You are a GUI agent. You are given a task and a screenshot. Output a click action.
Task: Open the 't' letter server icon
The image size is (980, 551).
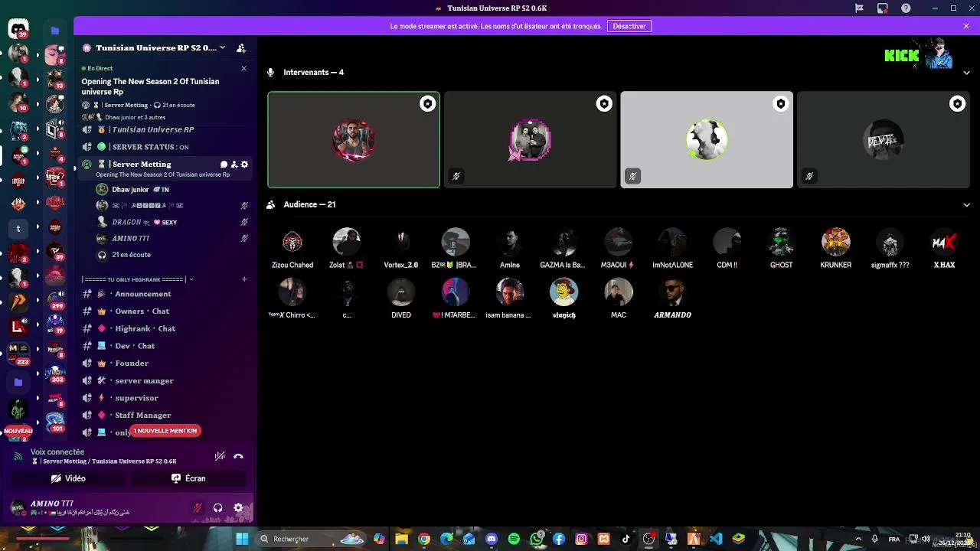click(x=18, y=228)
